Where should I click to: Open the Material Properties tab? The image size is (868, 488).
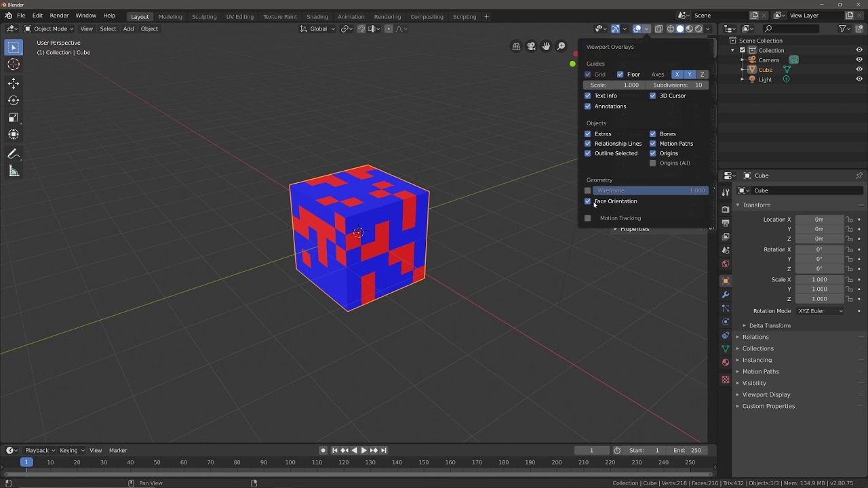(x=726, y=362)
